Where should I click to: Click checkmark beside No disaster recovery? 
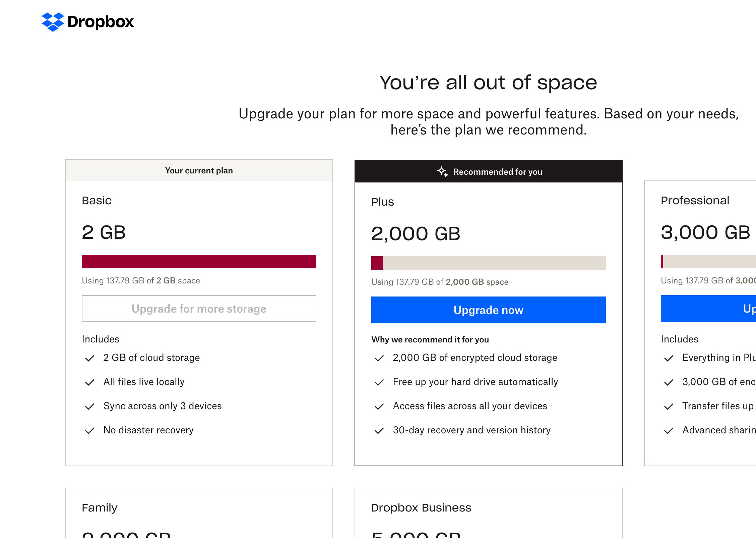point(90,431)
